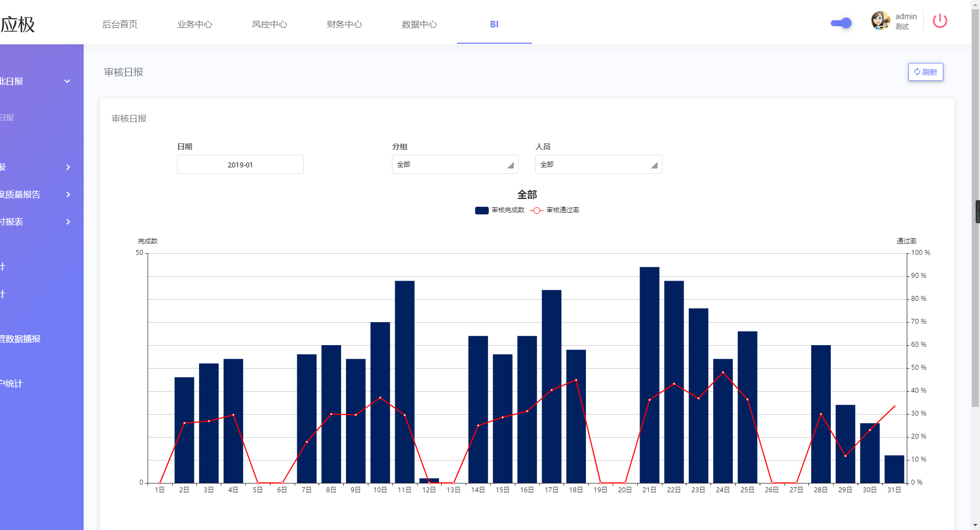The height and width of the screenshot is (530, 980).
Task: Click the 刷新 refresh button
Action: (x=925, y=72)
